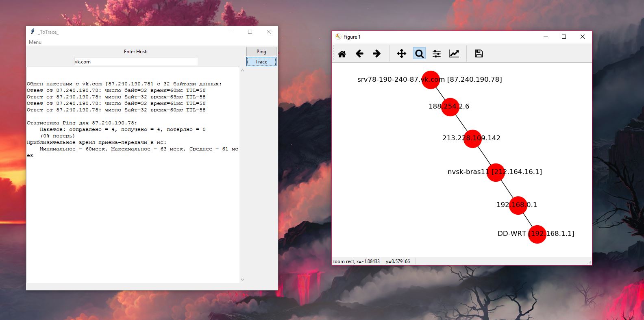Maximize the Figure 1 window
Screen dimensions: 644x320
point(564,37)
